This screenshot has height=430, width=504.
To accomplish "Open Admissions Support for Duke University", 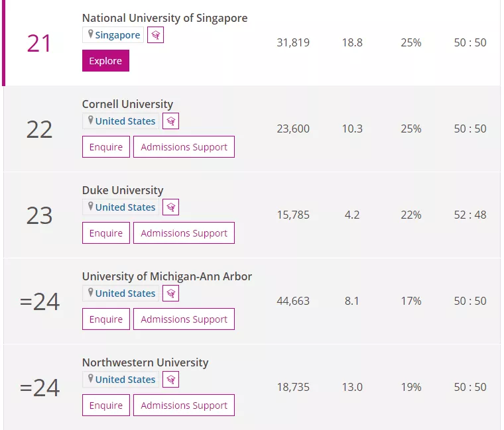I will 184,233.
